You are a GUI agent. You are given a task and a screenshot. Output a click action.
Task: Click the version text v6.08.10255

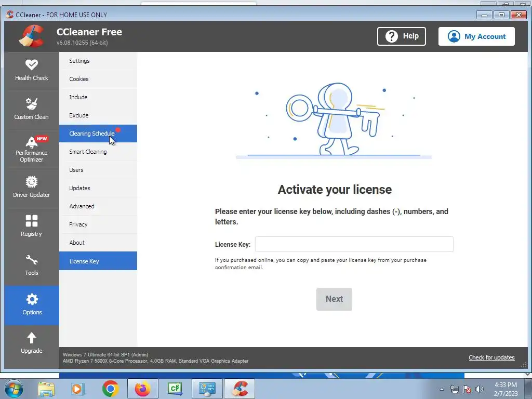coord(82,43)
